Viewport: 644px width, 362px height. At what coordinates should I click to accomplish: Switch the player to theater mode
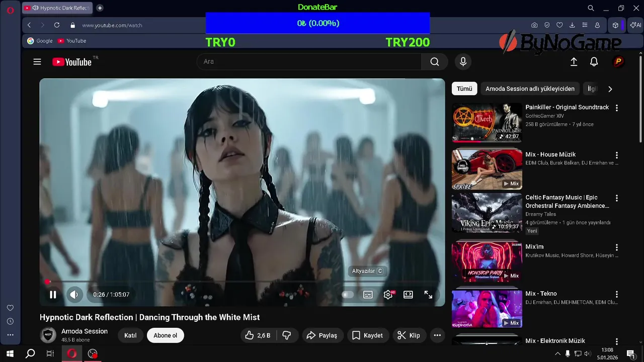tap(408, 295)
